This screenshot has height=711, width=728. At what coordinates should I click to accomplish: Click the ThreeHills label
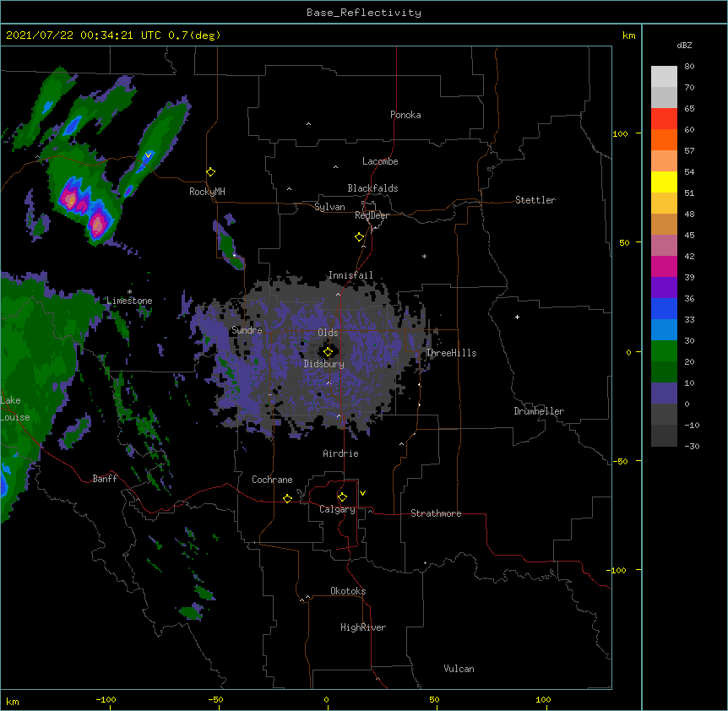[x=451, y=353]
